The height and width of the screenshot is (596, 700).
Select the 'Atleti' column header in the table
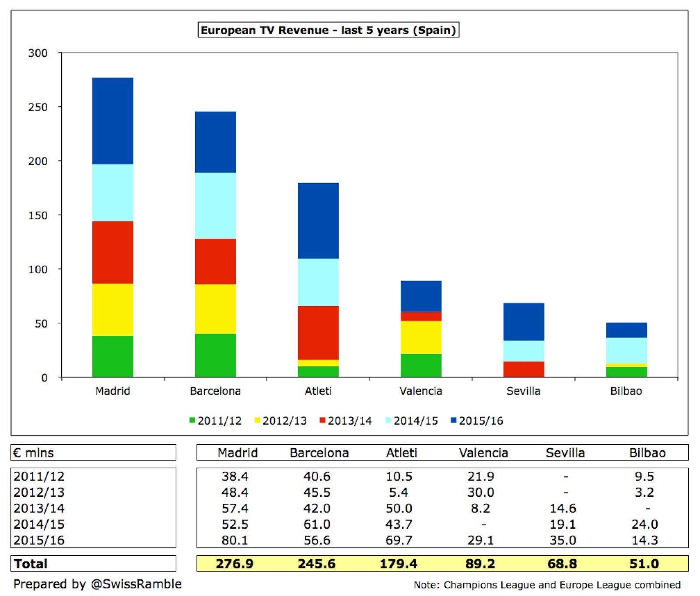[402, 453]
